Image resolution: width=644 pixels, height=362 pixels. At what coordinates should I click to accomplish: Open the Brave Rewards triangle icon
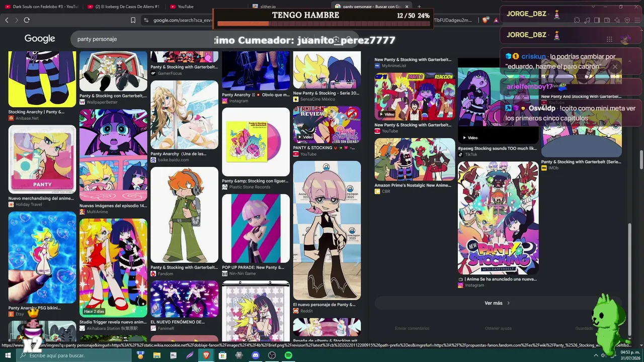click(496, 20)
